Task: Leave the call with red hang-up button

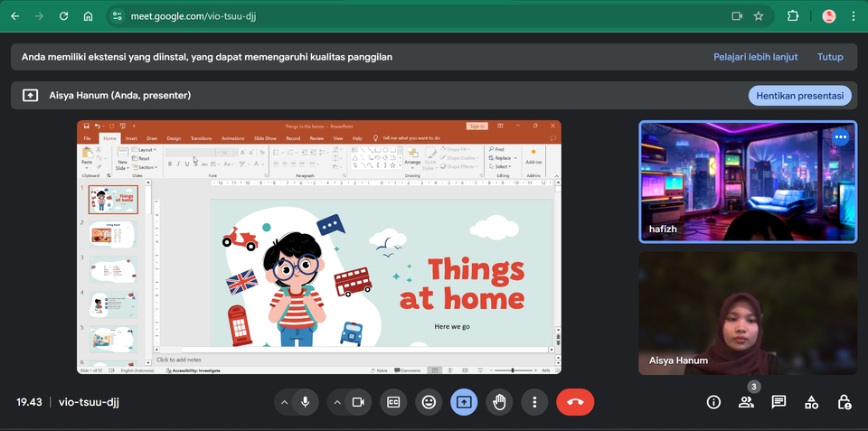Action: pos(575,402)
